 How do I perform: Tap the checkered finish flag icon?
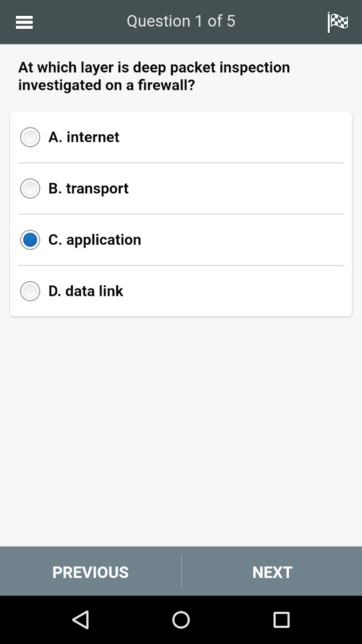337,22
